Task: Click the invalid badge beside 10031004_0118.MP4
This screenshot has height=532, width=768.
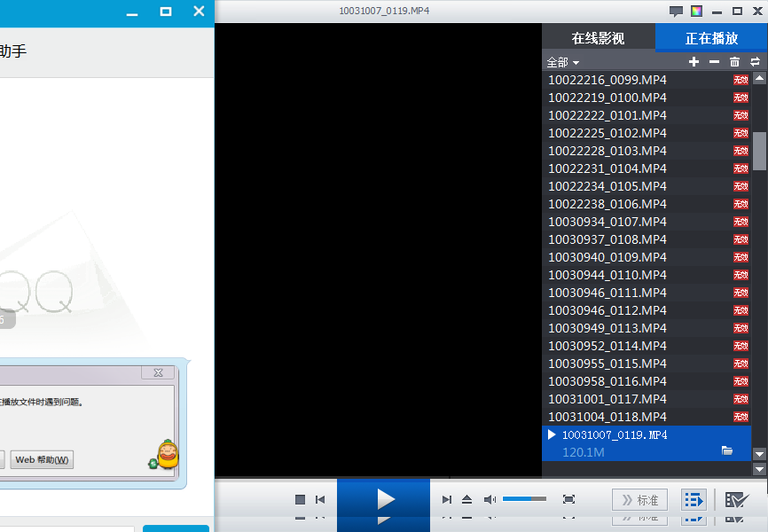Action: [x=741, y=417]
